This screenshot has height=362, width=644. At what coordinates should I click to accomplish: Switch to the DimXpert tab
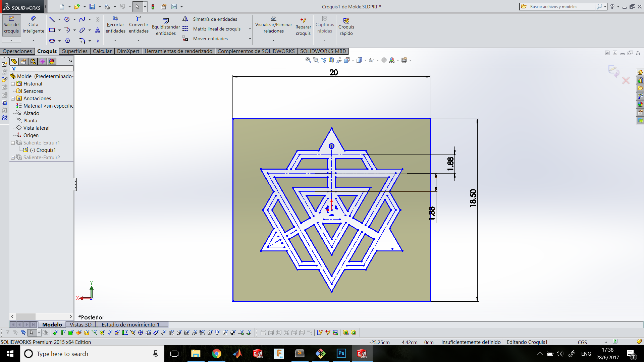(x=128, y=51)
